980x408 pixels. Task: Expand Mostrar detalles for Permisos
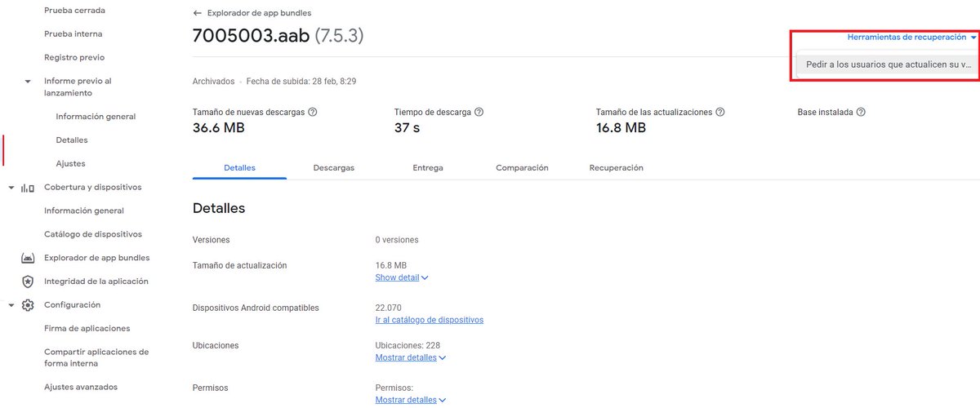(x=411, y=400)
